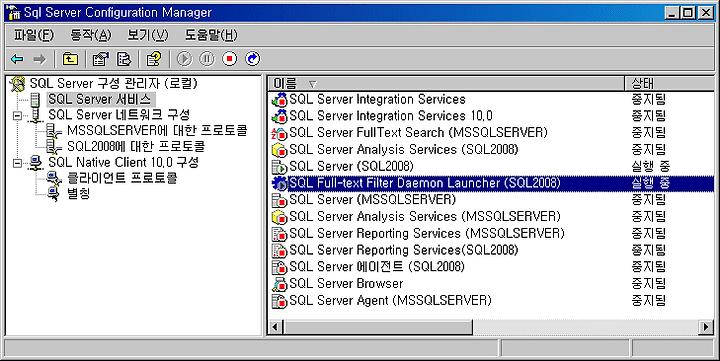This screenshot has height=361, width=720.
Task: Click the Stop service toolbar button
Action: pos(230,59)
